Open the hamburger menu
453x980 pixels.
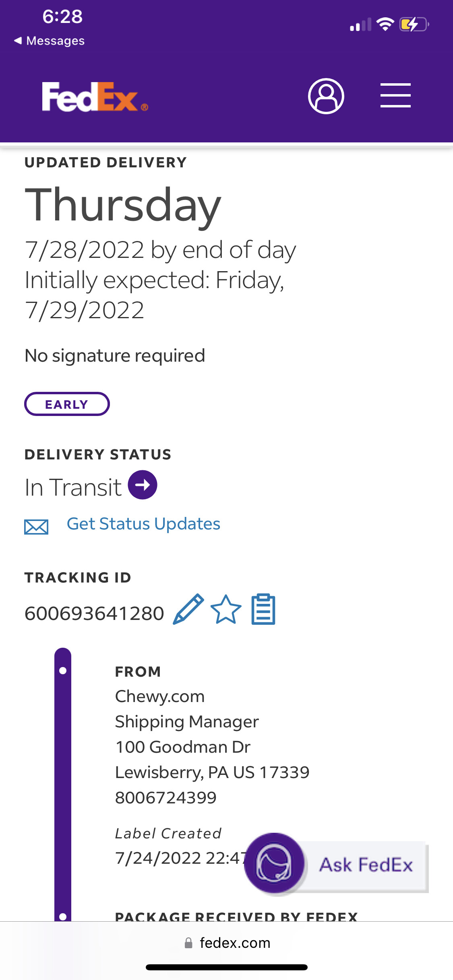click(x=395, y=96)
